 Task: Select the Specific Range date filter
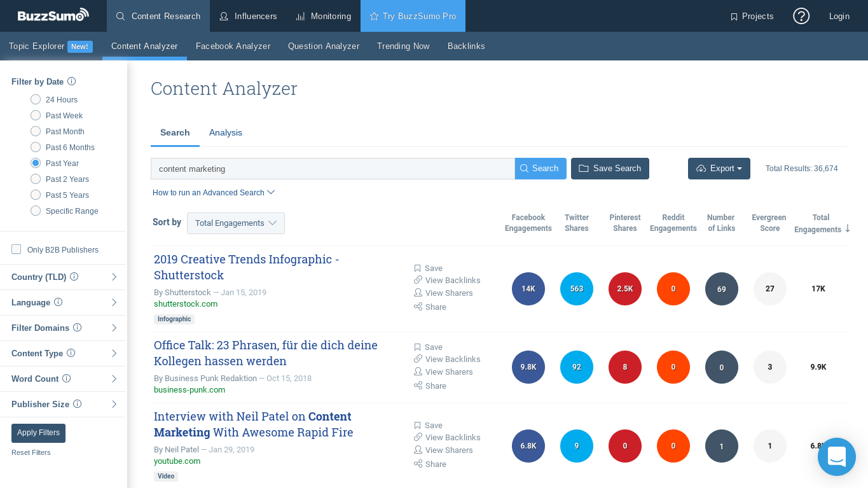pyautogui.click(x=36, y=211)
